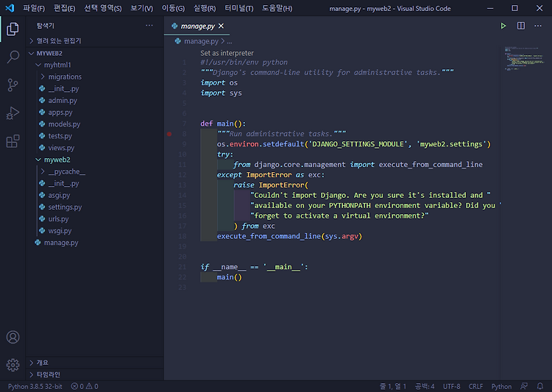Open the Extensions view icon
This screenshot has width=552, height=392.
pos(13,141)
